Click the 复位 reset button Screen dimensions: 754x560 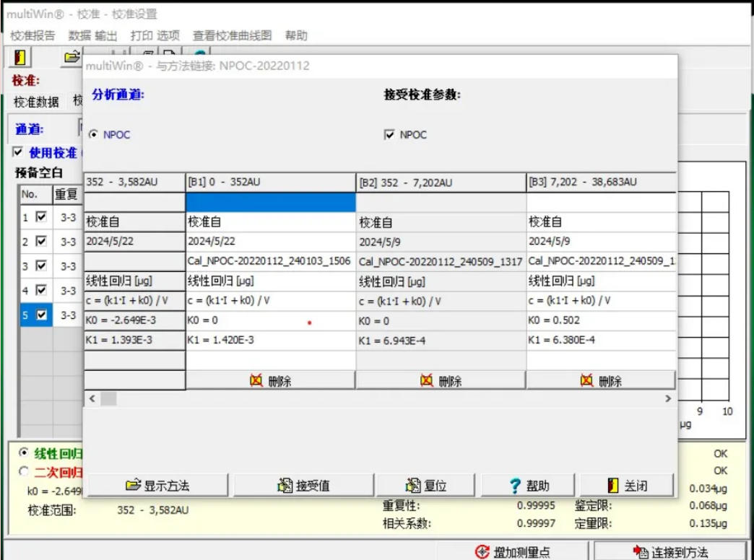click(428, 485)
